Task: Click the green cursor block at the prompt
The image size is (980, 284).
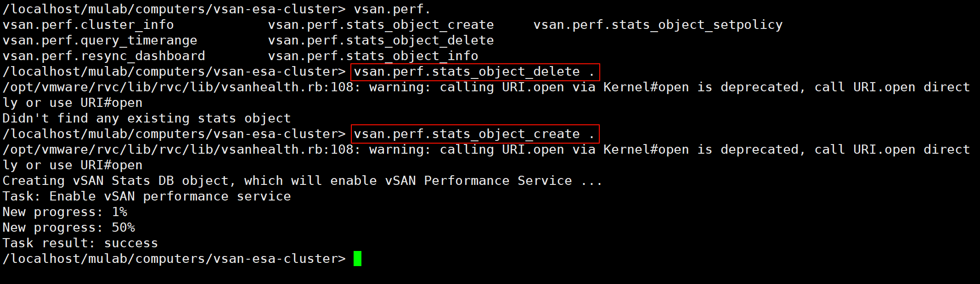Action: [357, 259]
